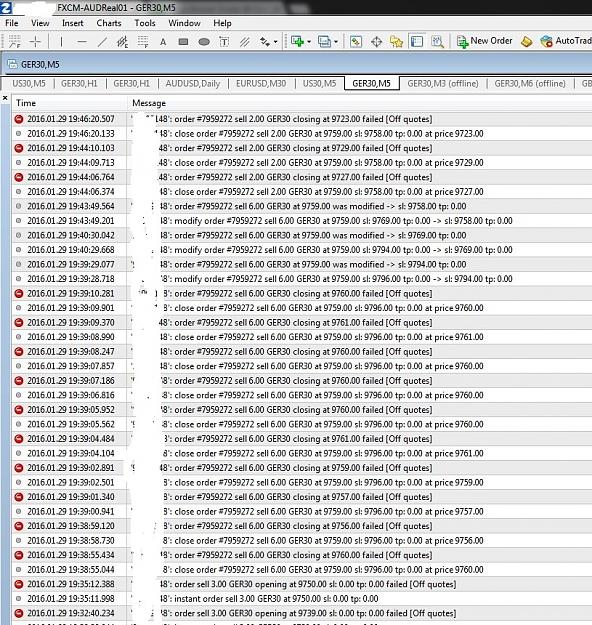Open the Insert menu
This screenshot has height=625, width=592.
pyautogui.click(x=73, y=23)
